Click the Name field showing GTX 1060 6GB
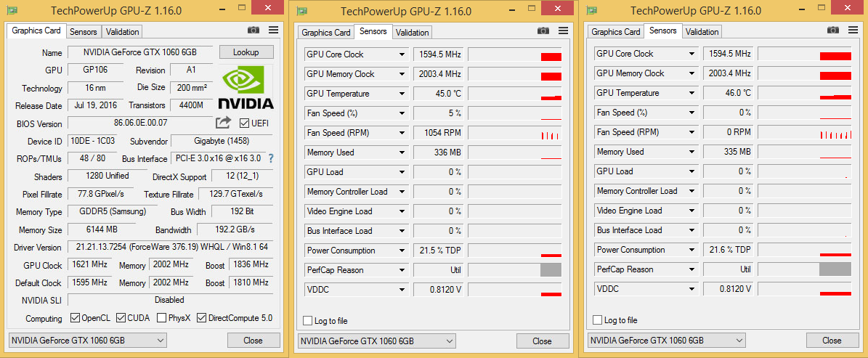Image resolution: width=868 pixels, height=358 pixels. click(x=140, y=52)
